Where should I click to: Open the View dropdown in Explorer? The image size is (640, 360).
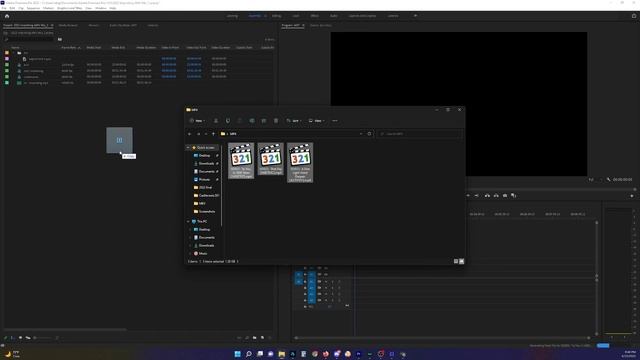click(316, 121)
